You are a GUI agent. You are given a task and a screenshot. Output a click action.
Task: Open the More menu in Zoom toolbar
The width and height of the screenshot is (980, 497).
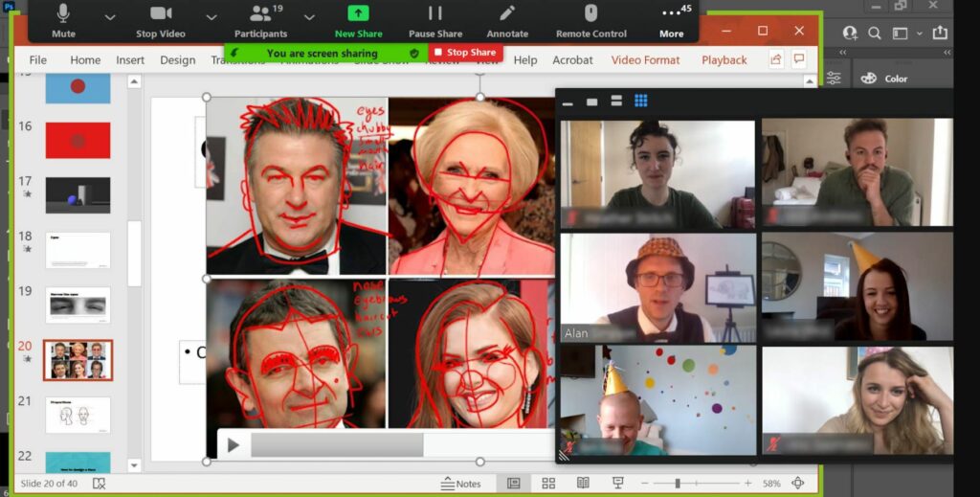coord(671,20)
